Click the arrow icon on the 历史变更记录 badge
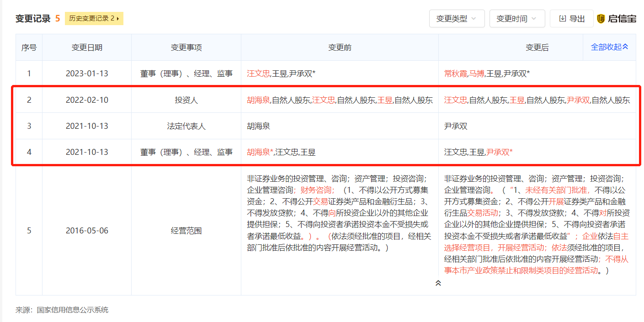The width and height of the screenshot is (644, 322). tap(117, 19)
